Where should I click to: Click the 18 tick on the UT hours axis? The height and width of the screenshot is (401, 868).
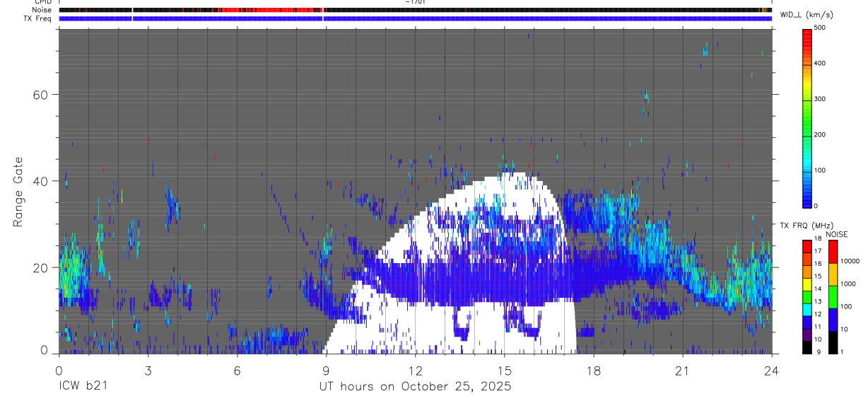pos(594,371)
